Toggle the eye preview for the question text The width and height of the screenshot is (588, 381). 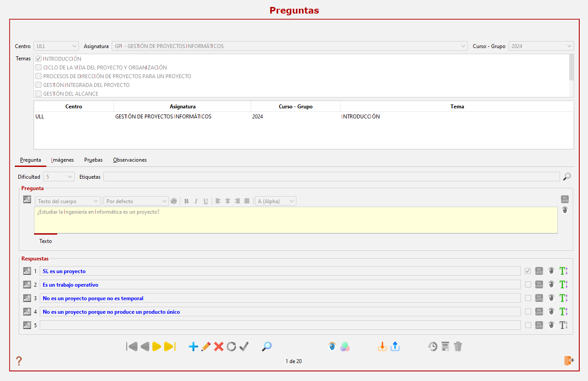[565, 210]
